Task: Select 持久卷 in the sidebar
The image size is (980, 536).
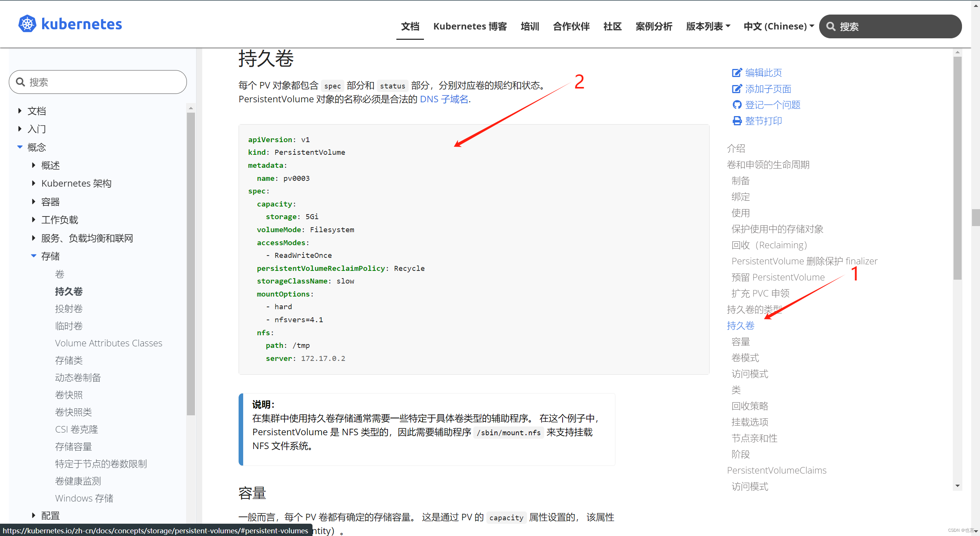Action: pos(69,291)
